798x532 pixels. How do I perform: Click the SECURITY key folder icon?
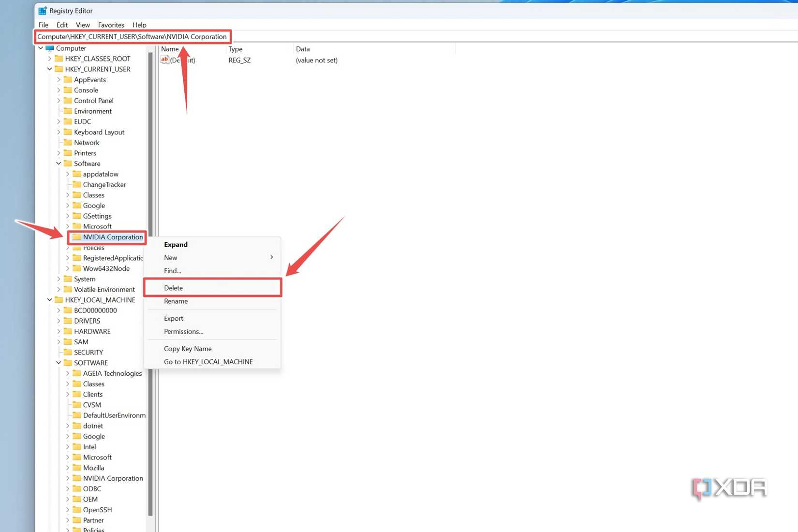coord(67,352)
